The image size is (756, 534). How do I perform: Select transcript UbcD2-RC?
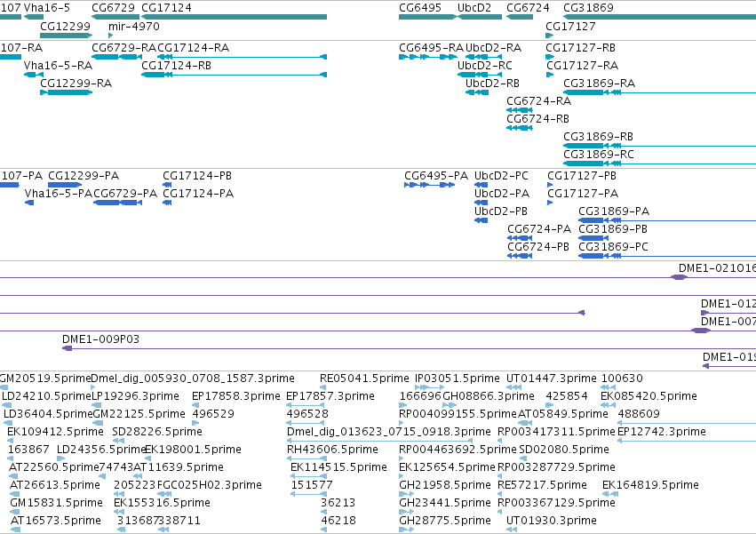pos(480,75)
